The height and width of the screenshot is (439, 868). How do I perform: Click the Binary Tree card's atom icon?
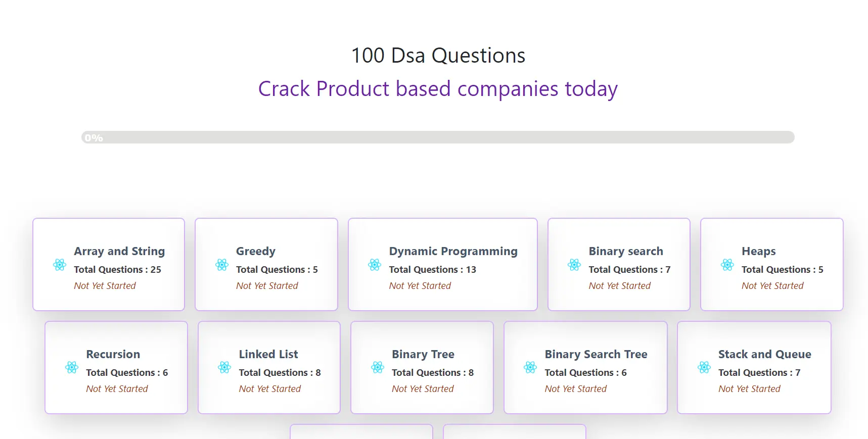(378, 368)
